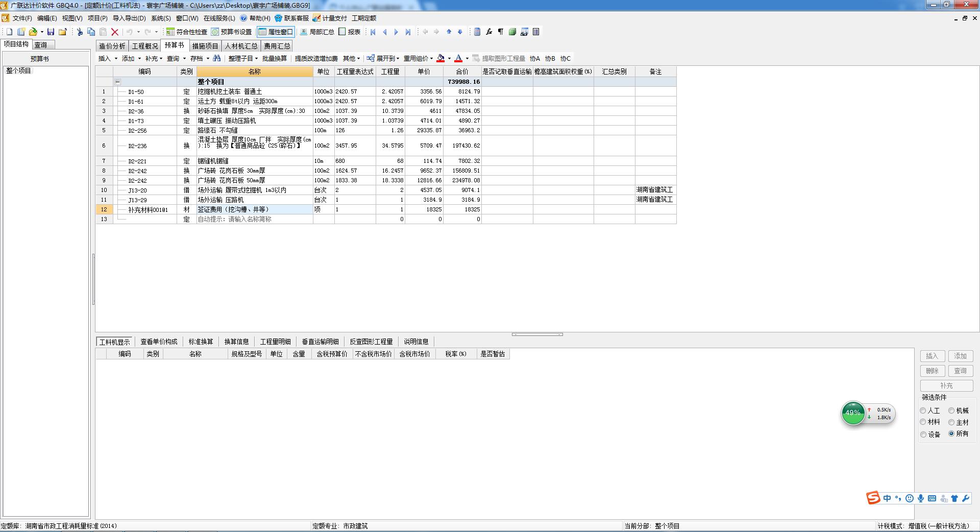
Task: Jump to last record arrow icon
Action: pos(408,32)
